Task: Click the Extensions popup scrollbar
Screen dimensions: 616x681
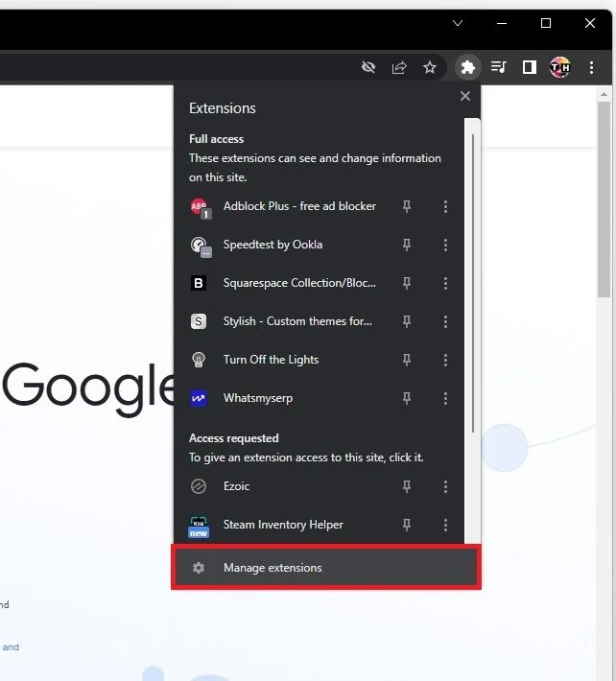Action: coord(473,284)
